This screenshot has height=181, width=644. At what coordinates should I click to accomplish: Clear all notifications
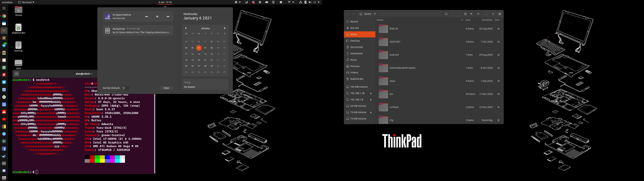click(167, 88)
